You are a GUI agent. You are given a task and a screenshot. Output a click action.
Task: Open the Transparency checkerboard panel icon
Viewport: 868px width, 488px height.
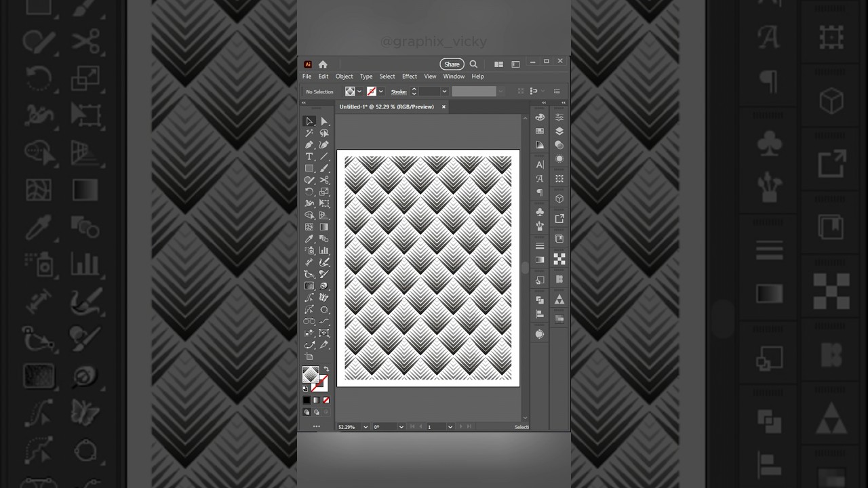click(559, 259)
